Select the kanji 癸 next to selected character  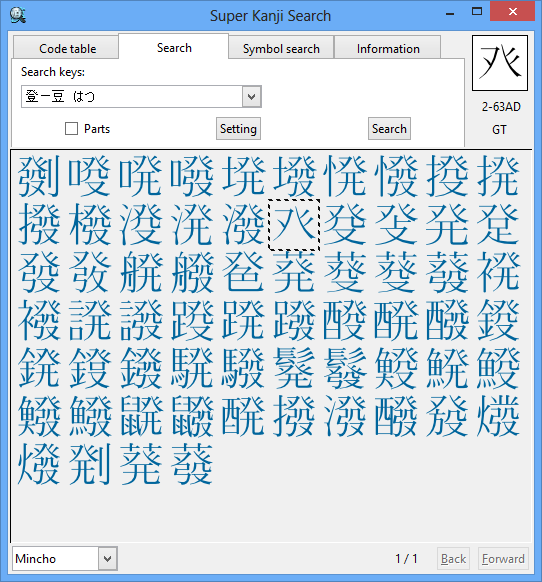pos(345,225)
